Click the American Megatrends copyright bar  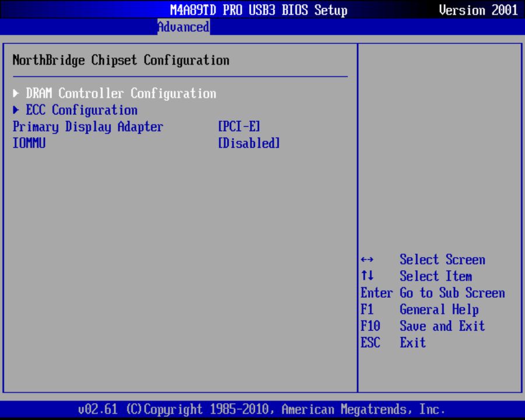click(x=262, y=409)
